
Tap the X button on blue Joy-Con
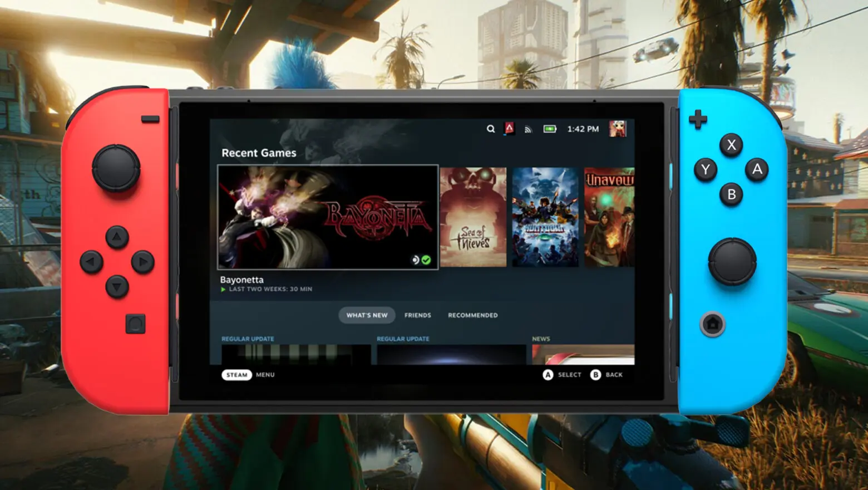[732, 145]
